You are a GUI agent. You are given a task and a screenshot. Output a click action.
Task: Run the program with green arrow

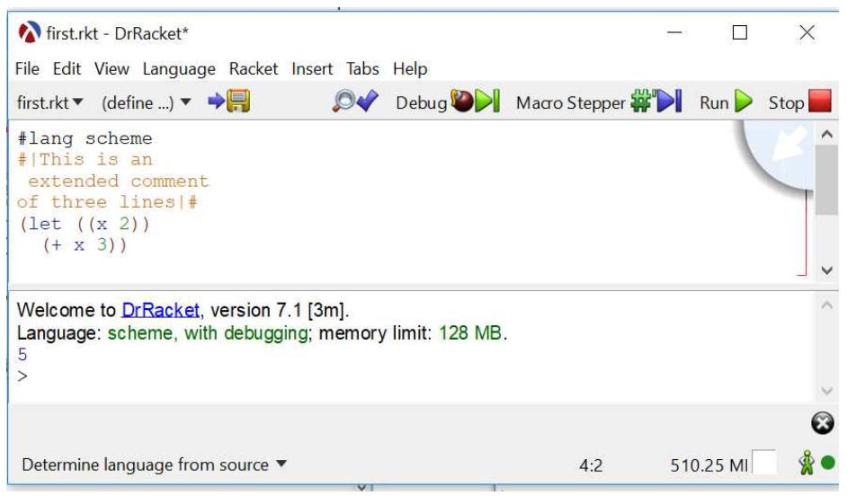[727, 102]
